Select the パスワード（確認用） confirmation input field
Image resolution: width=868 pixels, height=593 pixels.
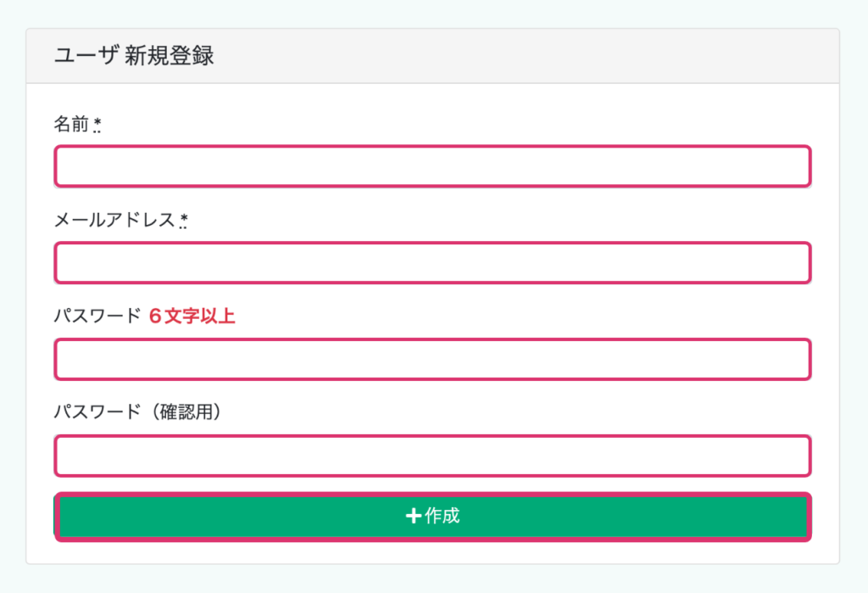(x=432, y=456)
